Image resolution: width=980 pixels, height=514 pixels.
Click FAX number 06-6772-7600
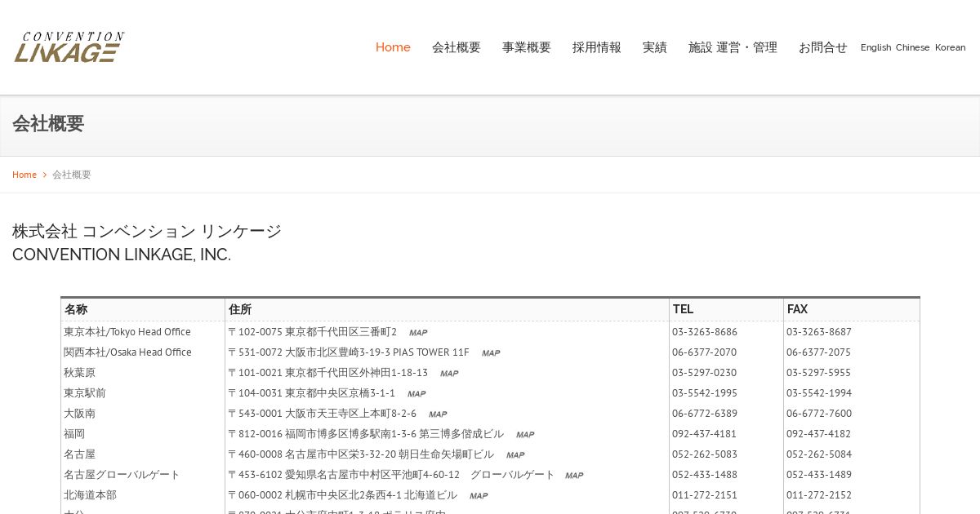coord(819,414)
